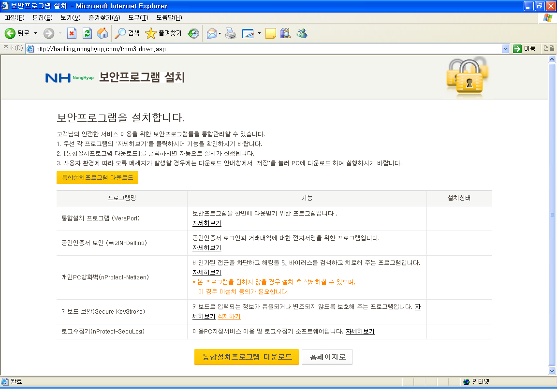Click the NH NongHyup logo

click(69, 78)
